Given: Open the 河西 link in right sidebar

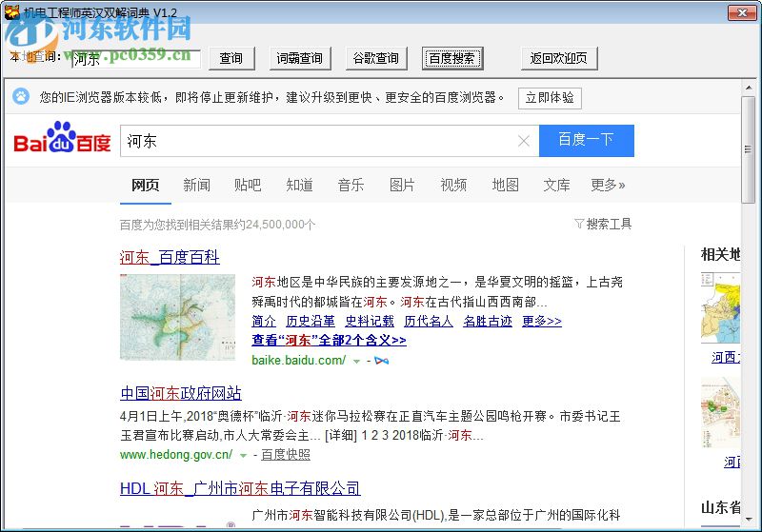Looking at the screenshot, I should click(x=726, y=358).
